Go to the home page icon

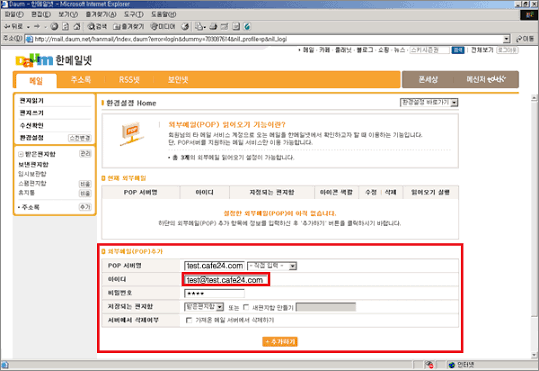point(77,26)
